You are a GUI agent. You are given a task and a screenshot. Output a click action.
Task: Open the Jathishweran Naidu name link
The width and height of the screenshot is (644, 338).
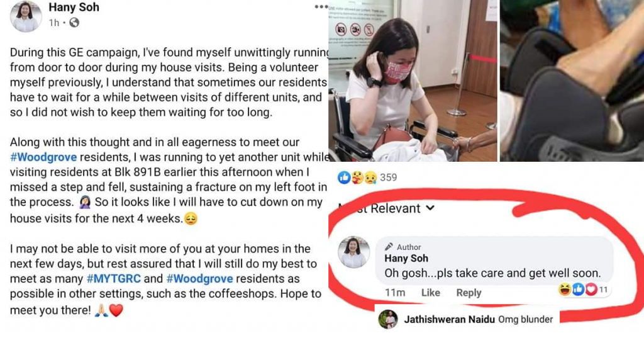(449, 320)
